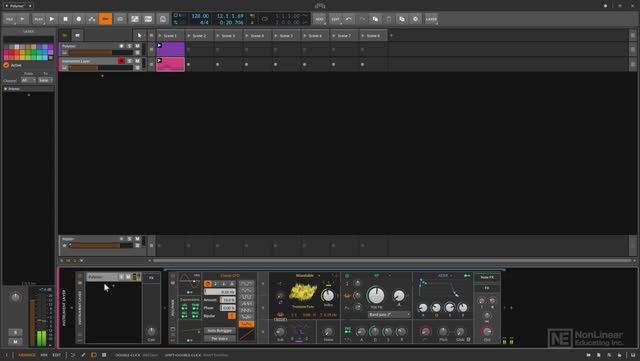Toggle the orange overdub button in transport

(105, 19)
